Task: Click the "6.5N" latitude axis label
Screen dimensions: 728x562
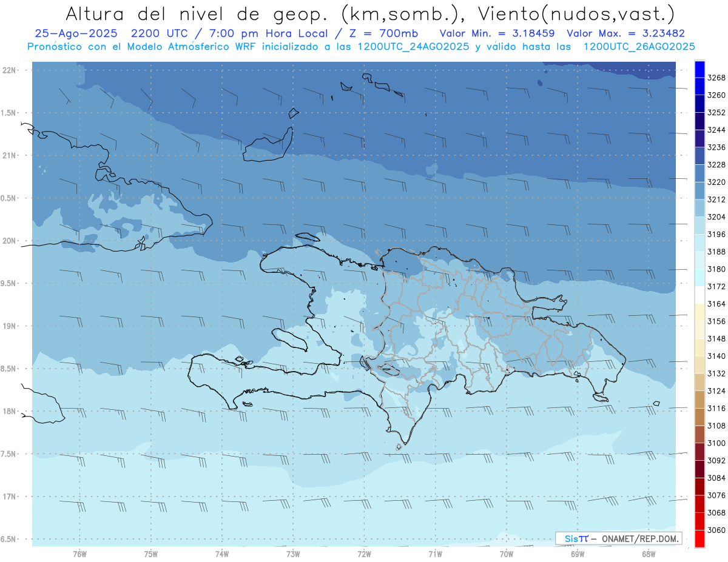Action: 9,539
